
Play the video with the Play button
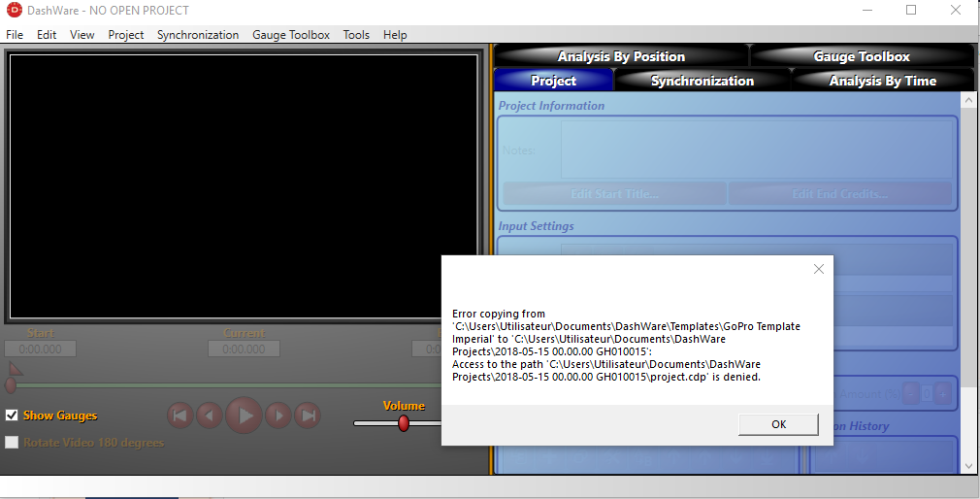tap(244, 416)
